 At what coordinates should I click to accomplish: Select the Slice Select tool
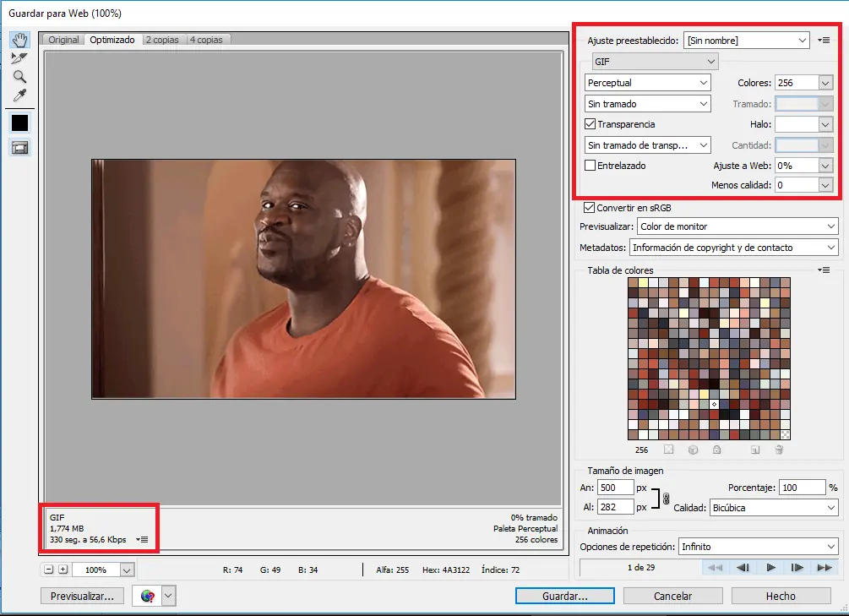click(x=19, y=58)
